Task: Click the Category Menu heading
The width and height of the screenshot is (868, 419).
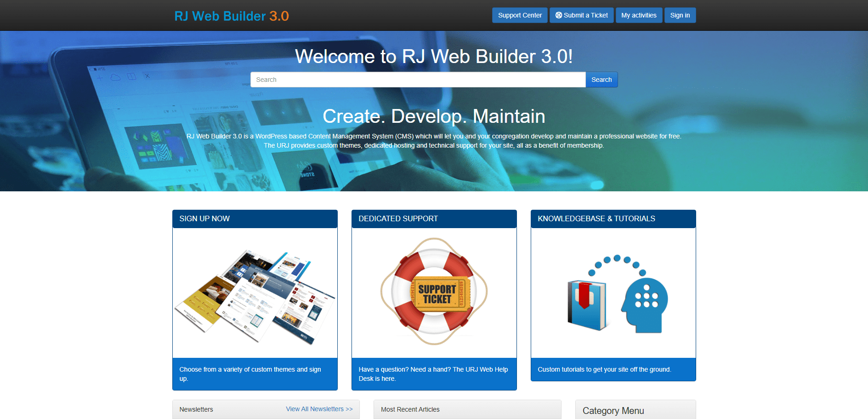Action: (x=613, y=411)
